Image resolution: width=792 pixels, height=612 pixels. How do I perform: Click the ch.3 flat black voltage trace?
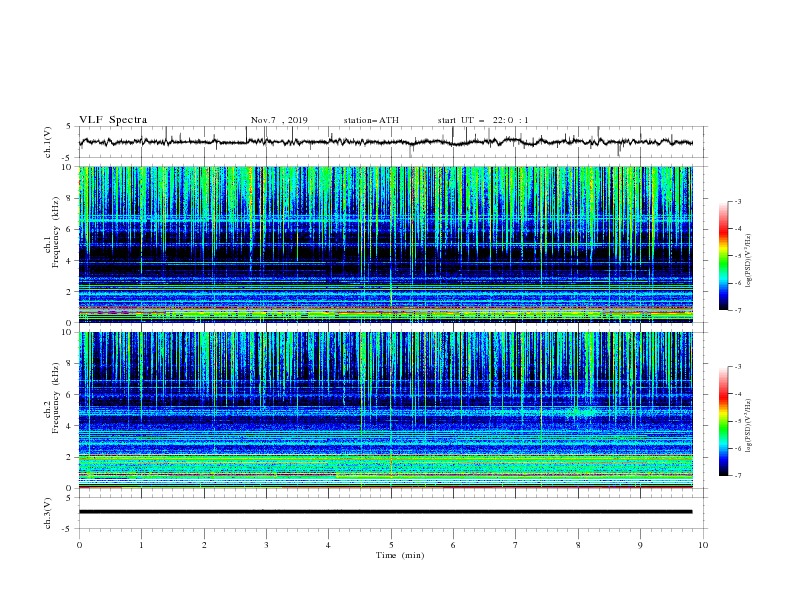click(385, 512)
